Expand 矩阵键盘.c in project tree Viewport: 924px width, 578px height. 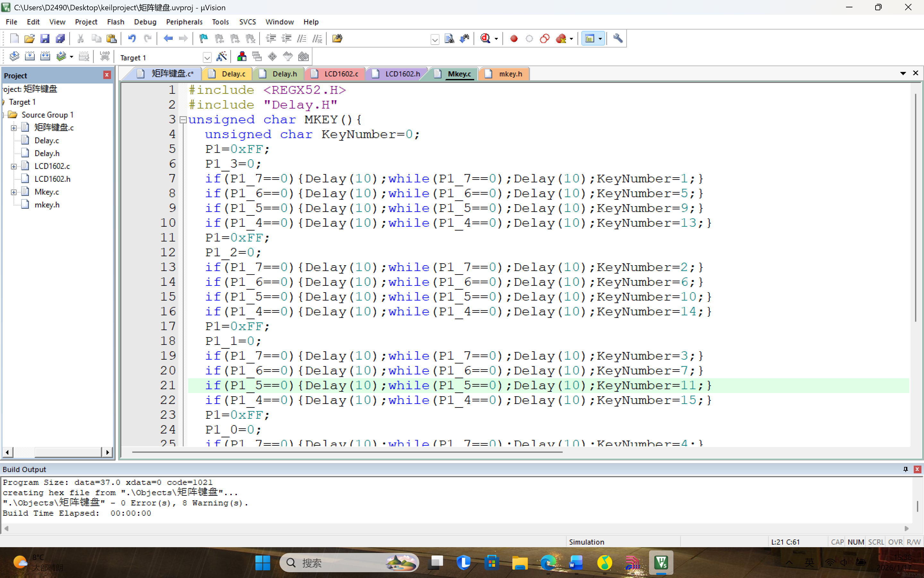tap(14, 128)
